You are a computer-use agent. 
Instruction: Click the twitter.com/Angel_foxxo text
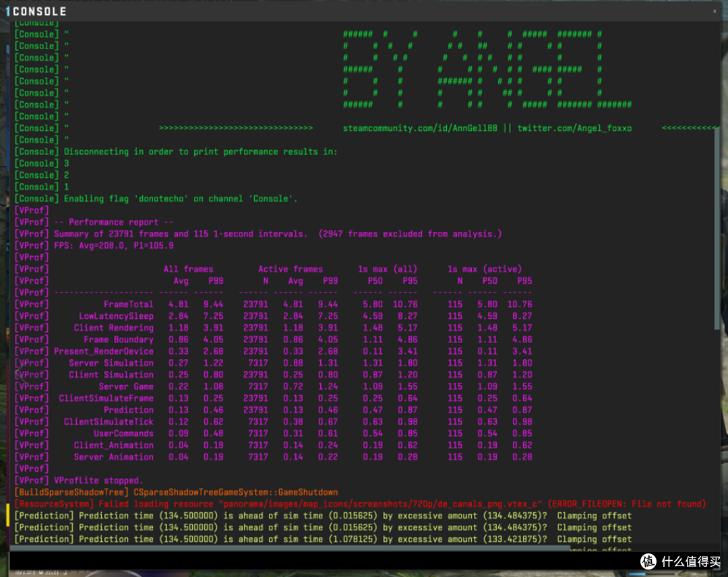point(574,128)
